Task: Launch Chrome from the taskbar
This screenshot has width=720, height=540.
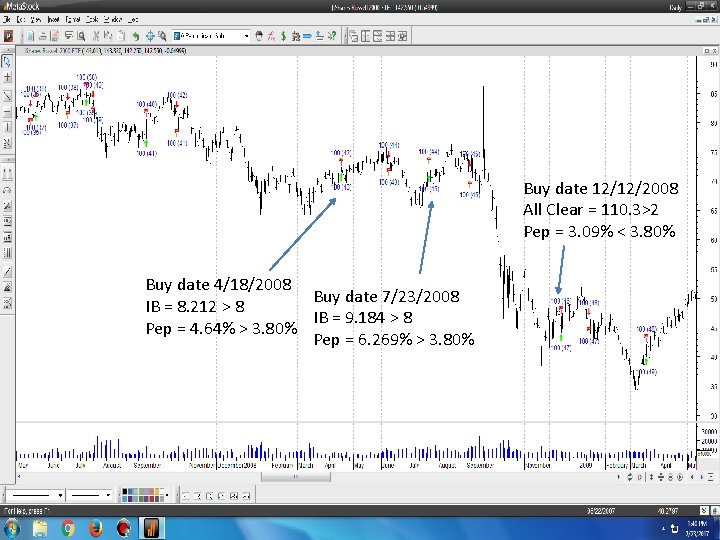Action: click(x=68, y=529)
